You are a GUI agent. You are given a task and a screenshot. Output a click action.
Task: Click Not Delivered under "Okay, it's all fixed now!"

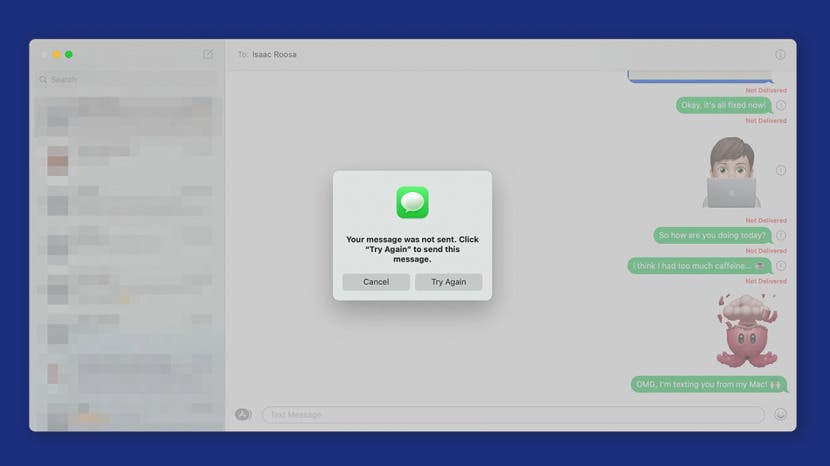(x=766, y=121)
